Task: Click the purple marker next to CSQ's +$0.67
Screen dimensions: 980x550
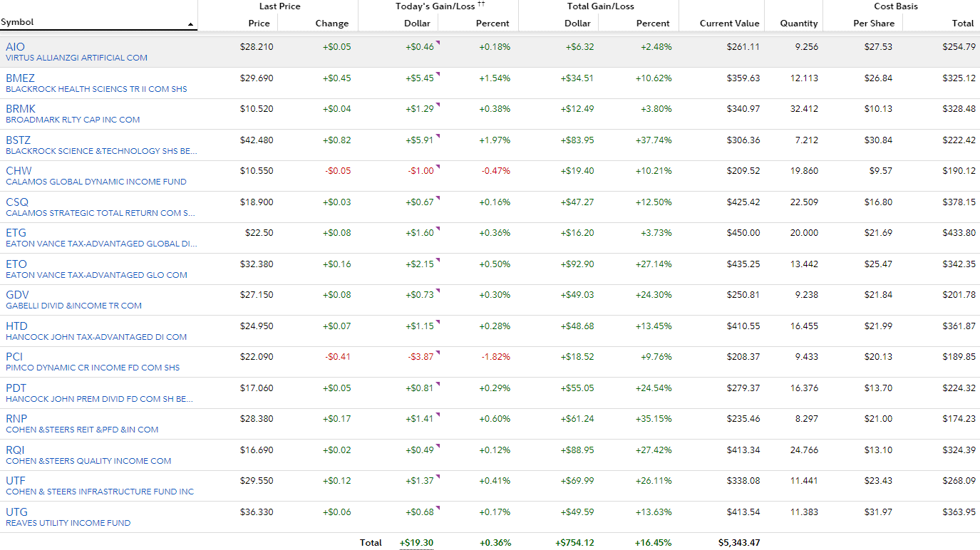Action: click(438, 198)
